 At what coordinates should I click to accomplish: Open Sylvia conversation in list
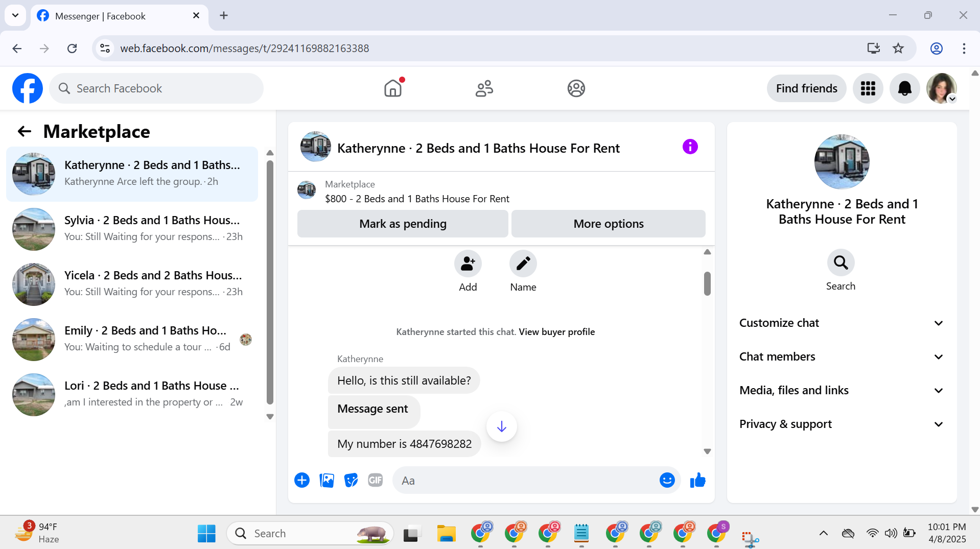[132, 229]
